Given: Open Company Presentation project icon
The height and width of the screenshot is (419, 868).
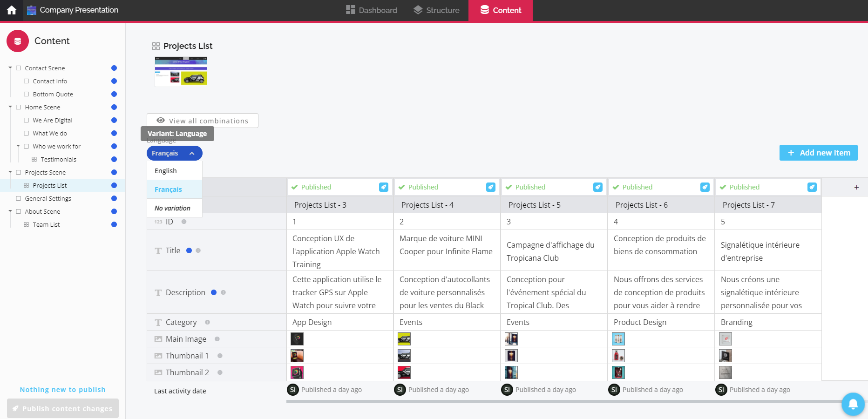Looking at the screenshot, I should point(32,10).
